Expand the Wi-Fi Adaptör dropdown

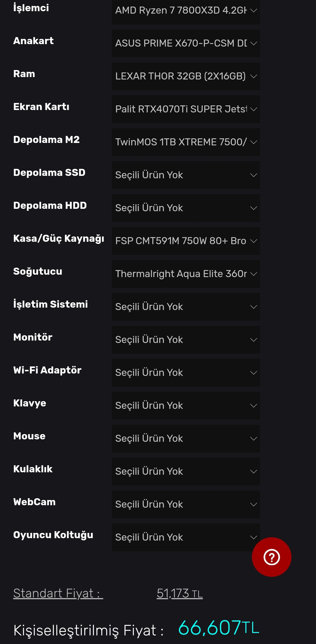tap(186, 373)
